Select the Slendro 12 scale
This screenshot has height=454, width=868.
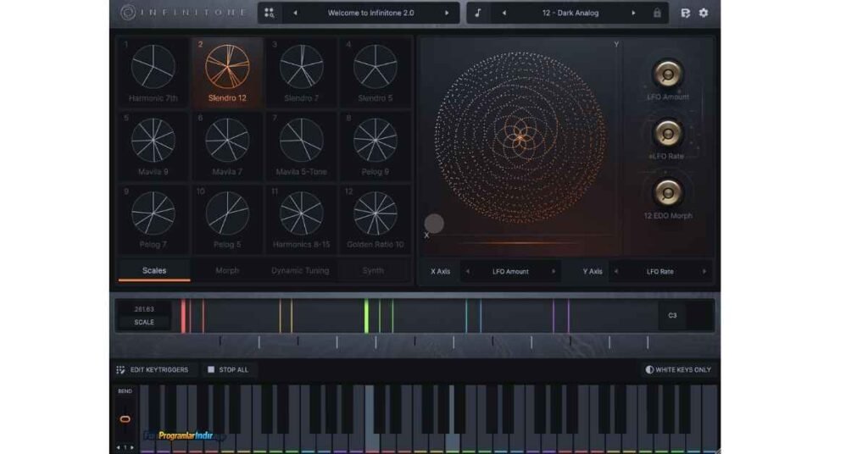point(227,71)
